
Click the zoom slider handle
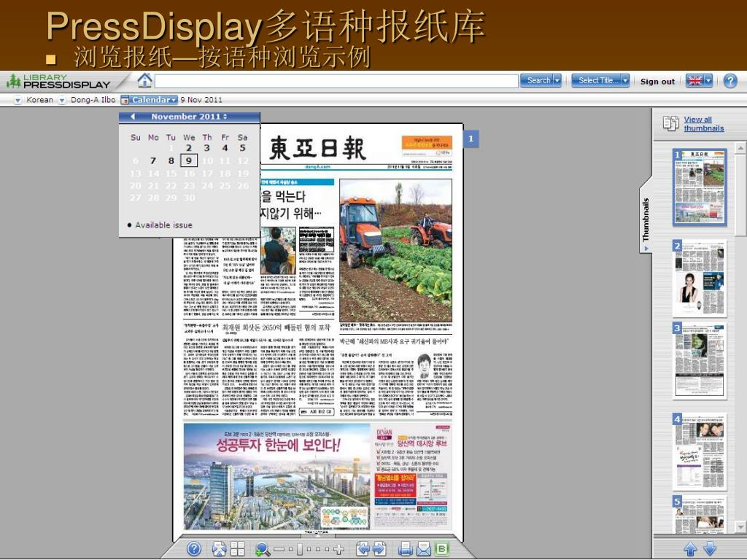pyautogui.click(x=300, y=550)
